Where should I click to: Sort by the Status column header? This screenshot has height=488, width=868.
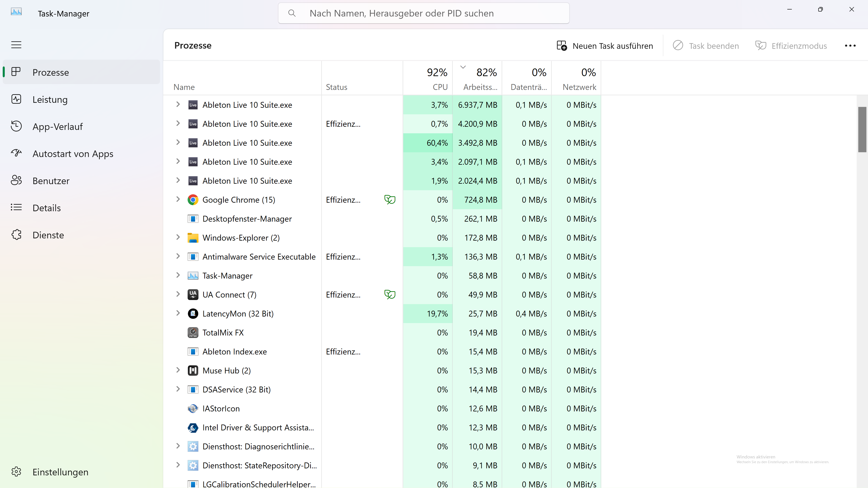pos(362,78)
